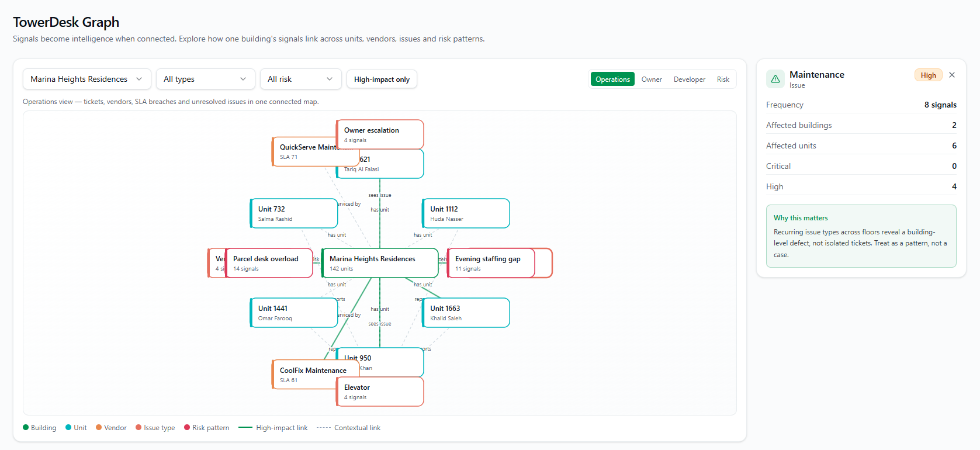The height and width of the screenshot is (450, 980).
Task: Switch to the Owner view tab
Action: pos(652,79)
